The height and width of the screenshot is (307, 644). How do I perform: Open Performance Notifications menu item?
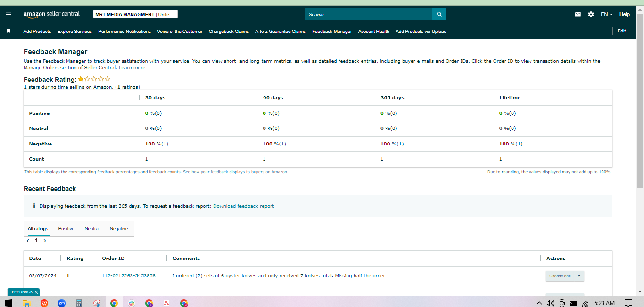[124, 31]
